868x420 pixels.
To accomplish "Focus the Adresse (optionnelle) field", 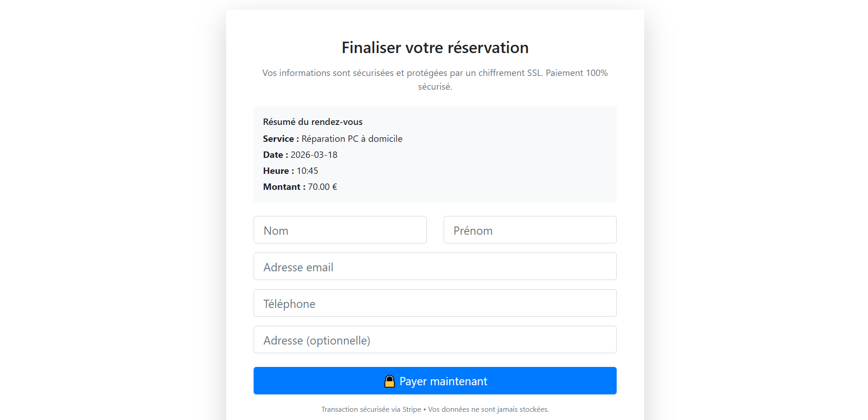I will [435, 340].
